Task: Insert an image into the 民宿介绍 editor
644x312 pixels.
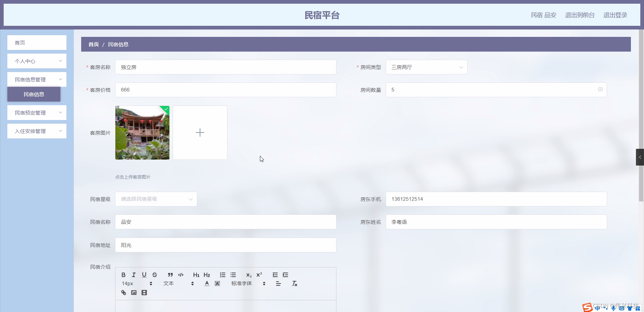Action: tap(133, 292)
